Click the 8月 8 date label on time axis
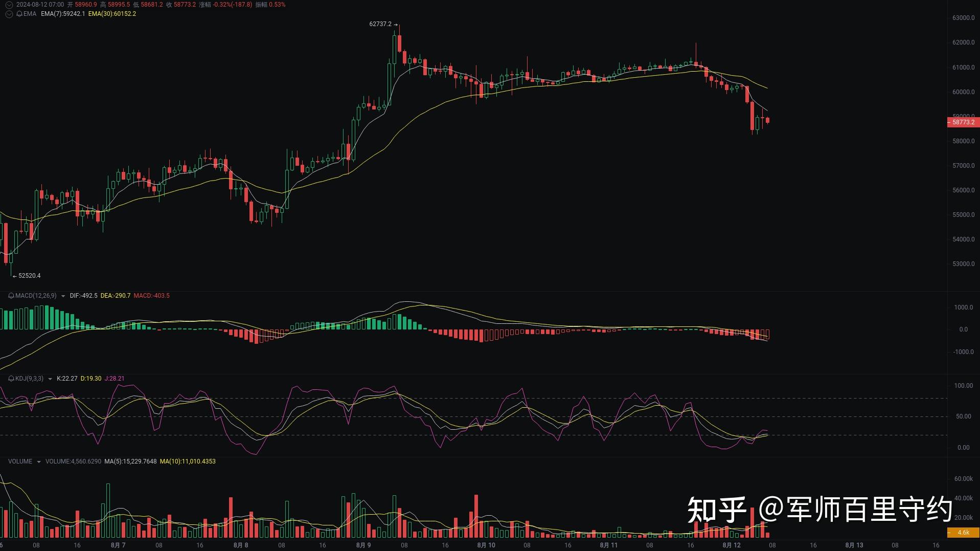 point(241,545)
